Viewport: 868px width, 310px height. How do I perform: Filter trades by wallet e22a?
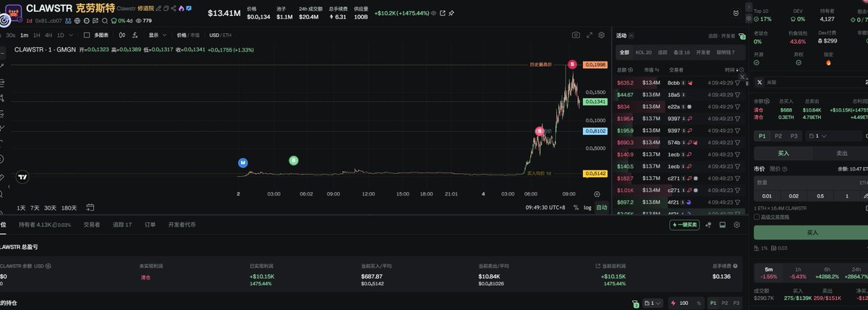click(738, 106)
